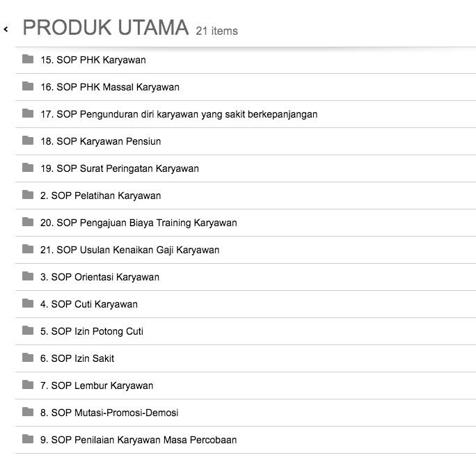Click the back arrow beside PRODUK UTAMA
Screen dimensions: 476x476
[x=6, y=29]
